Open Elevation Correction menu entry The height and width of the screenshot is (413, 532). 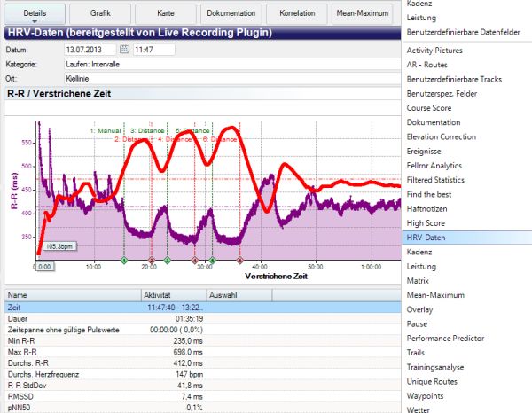(x=441, y=136)
